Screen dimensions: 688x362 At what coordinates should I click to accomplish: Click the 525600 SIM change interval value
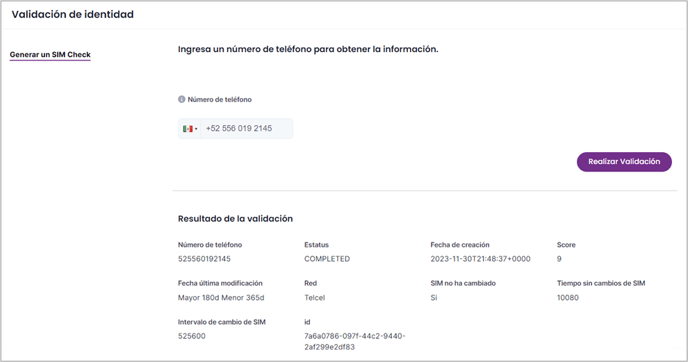tap(191, 336)
